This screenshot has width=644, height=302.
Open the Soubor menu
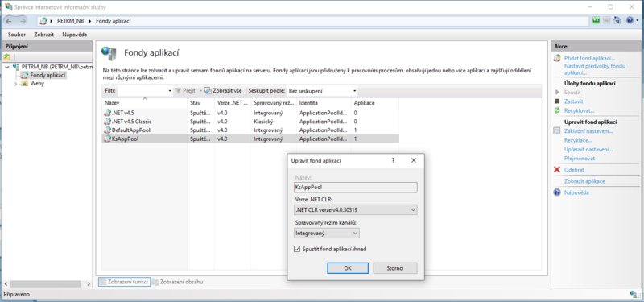[x=17, y=35]
